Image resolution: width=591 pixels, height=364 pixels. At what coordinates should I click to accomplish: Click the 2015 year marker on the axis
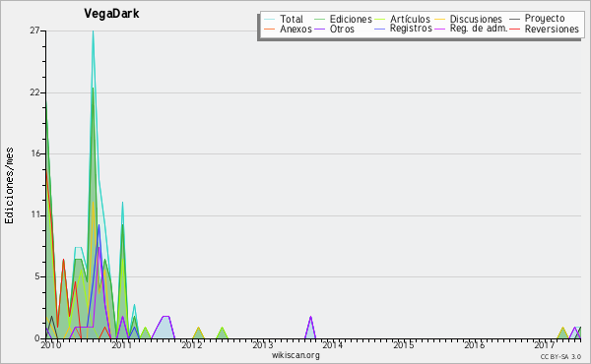pyautogui.click(x=404, y=344)
